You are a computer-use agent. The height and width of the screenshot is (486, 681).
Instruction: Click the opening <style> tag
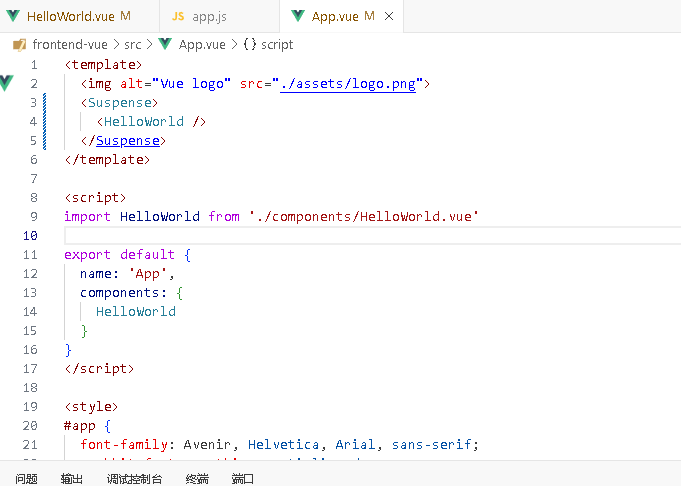pyautogui.click(x=92, y=407)
